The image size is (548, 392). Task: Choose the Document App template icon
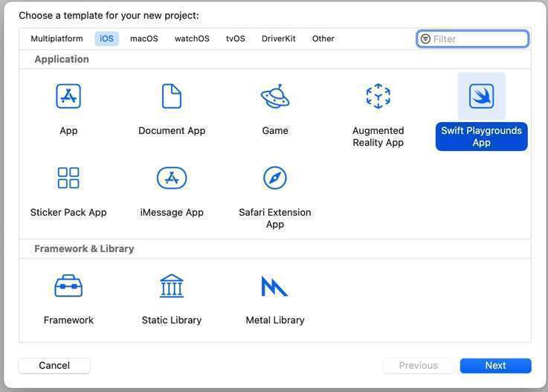(x=172, y=97)
